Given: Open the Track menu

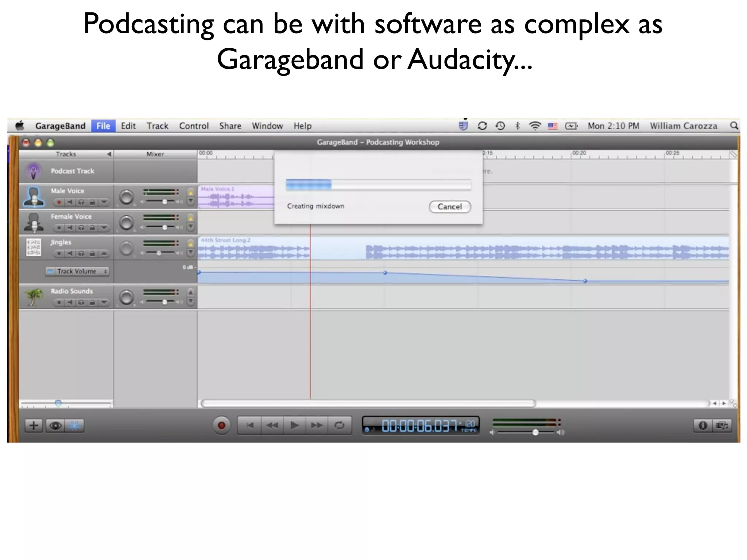Looking at the screenshot, I should 157,126.
